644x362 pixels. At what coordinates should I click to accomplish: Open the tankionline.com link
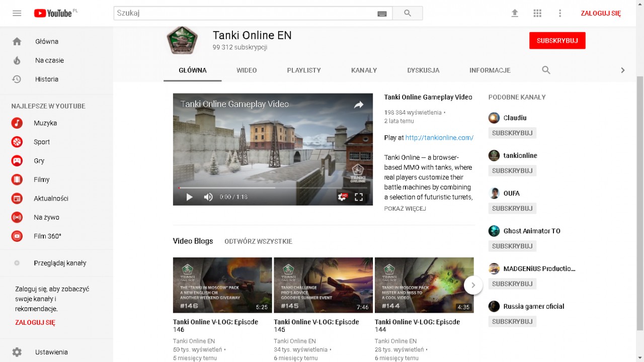click(439, 138)
